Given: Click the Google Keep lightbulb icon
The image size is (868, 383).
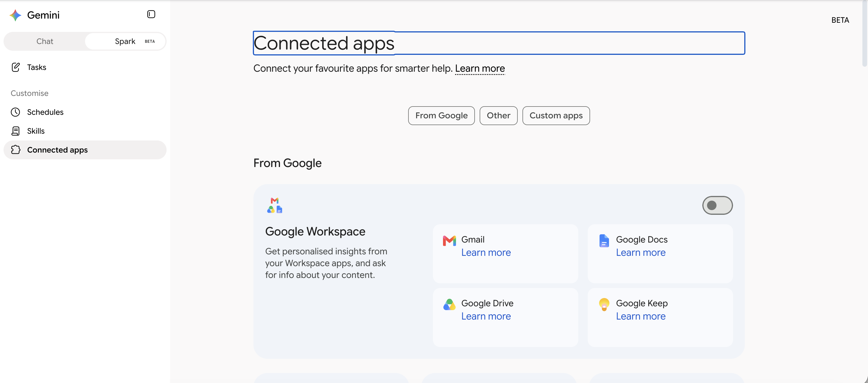Looking at the screenshot, I should click(604, 304).
